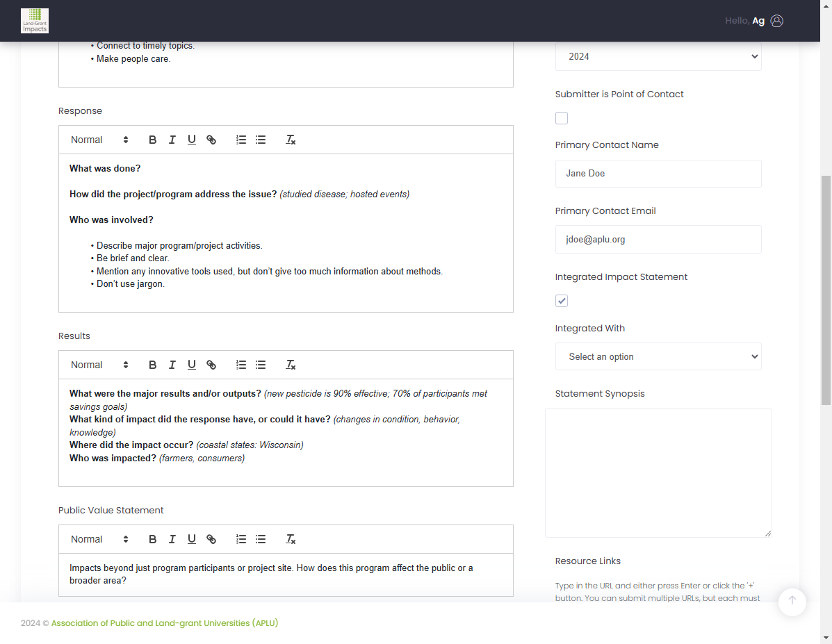Image resolution: width=832 pixels, height=644 pixels.
Task: Click the 'Don't use jargon.' bullet
Action: click(131, 284)
